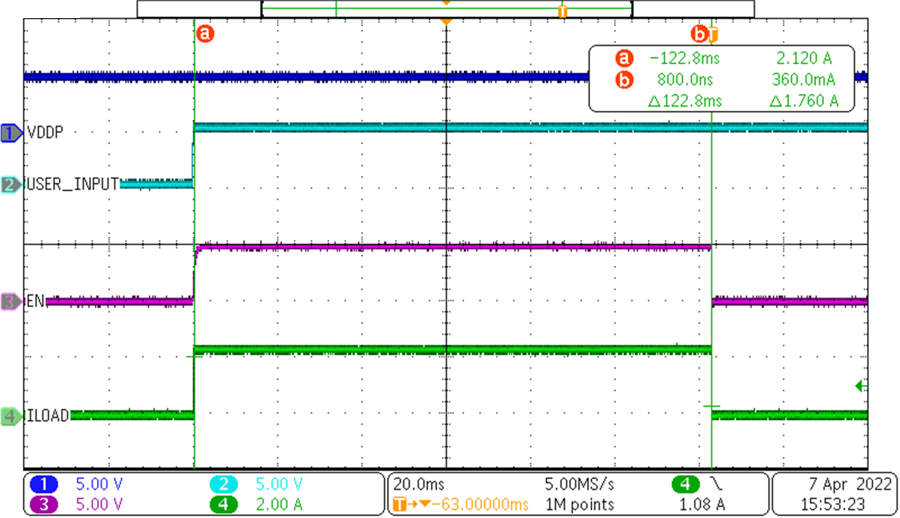Click cursor b time 800.0ns readout
900x518 pixels.
click(x=685, y=79)
